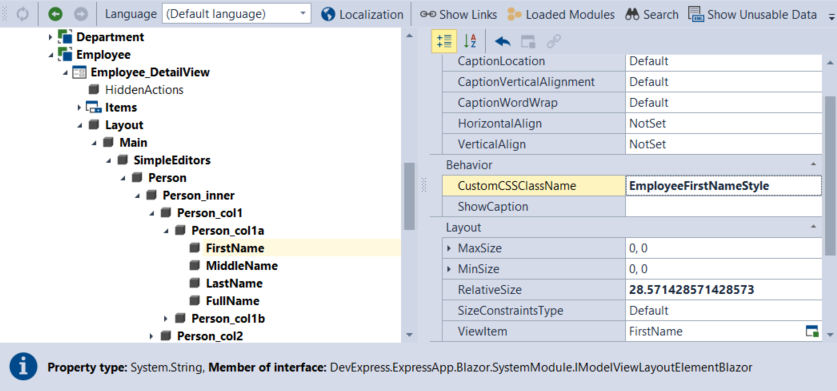Select the LastName layout item
The width and height of the screenshot is (837, 391).
[x=234, y=284]
